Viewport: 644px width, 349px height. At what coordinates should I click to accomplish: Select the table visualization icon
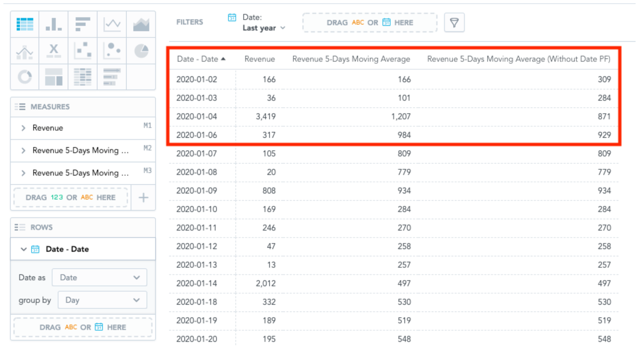tap(25, 25)
